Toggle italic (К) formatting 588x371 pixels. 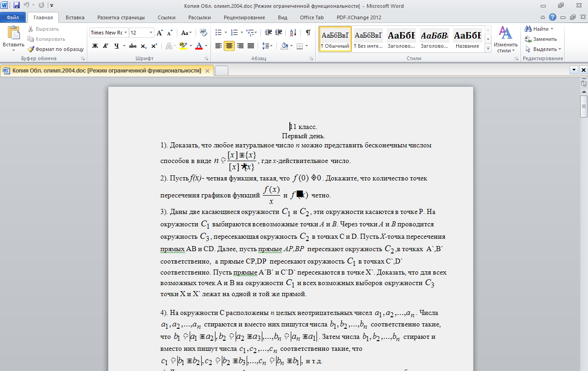(106, 46)
